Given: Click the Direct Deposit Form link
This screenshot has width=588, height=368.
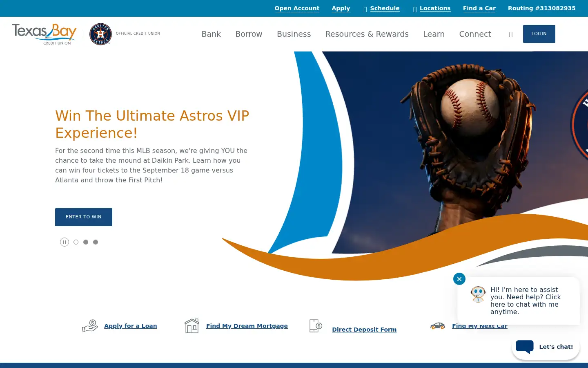Looking at the screenshot, I should 364,330.
